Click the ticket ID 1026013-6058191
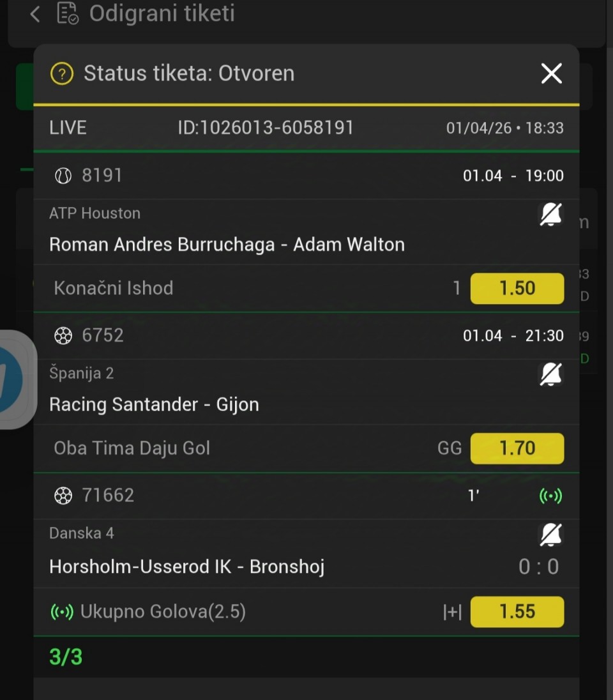 click(x=265, y=128)
